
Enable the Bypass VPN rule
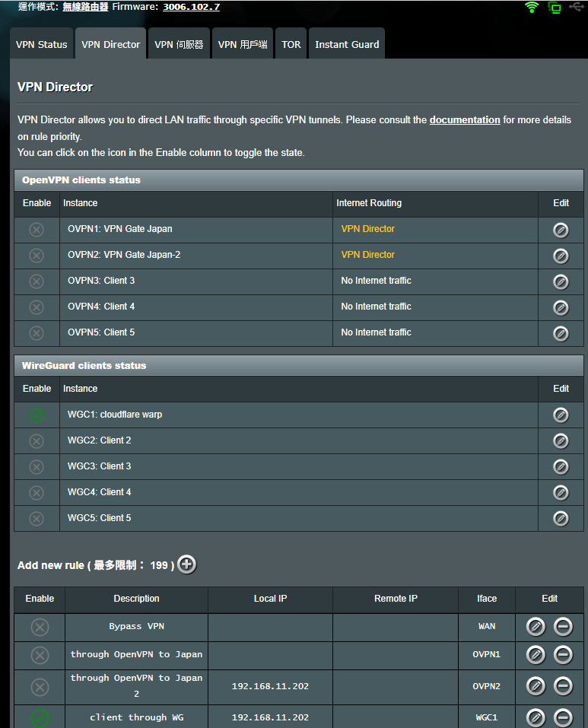click(40, 628)
